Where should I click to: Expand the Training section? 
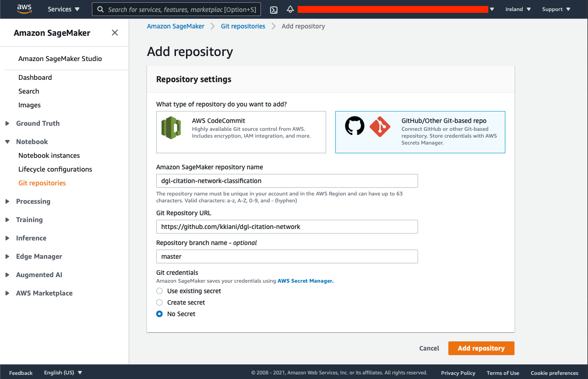coord(7,220)
